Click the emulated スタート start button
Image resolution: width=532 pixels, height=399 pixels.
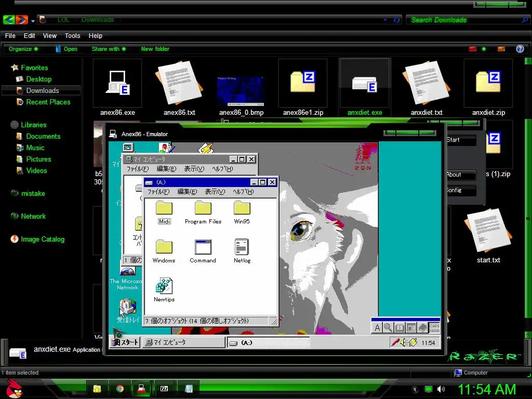click(x=125, y=342)
